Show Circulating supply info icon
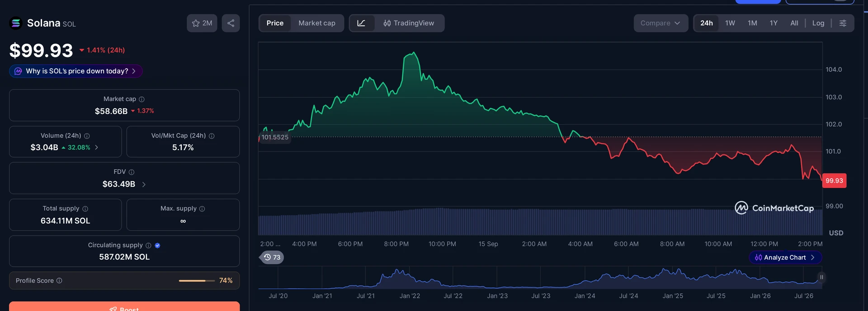This screenshot has height=311, width=868. coord(148,245)
